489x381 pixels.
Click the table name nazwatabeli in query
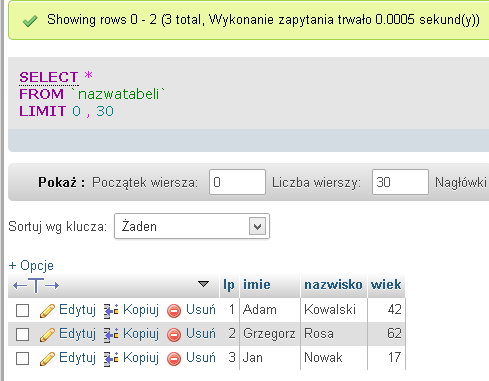coord(119,94)
